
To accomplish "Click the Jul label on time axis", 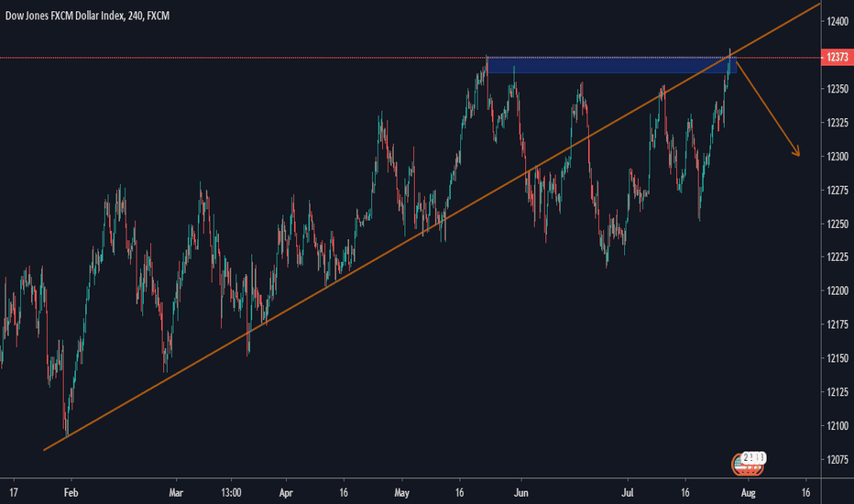I will pos(628,493).
